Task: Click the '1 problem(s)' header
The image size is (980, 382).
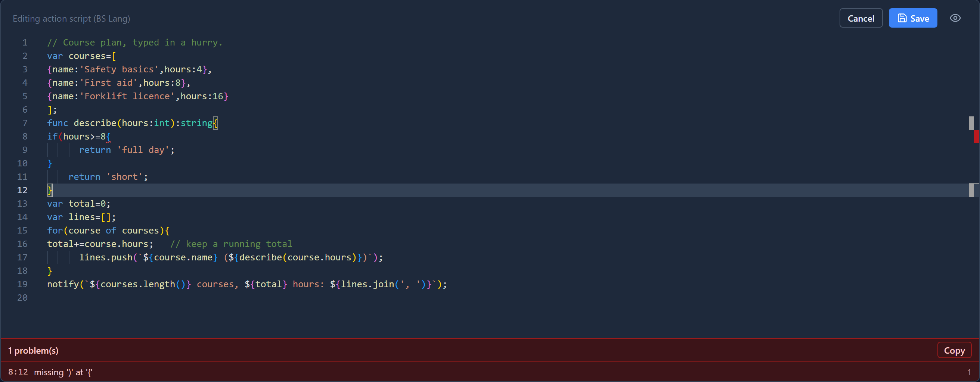Action: pyautogui.click(x=34, y=350)
